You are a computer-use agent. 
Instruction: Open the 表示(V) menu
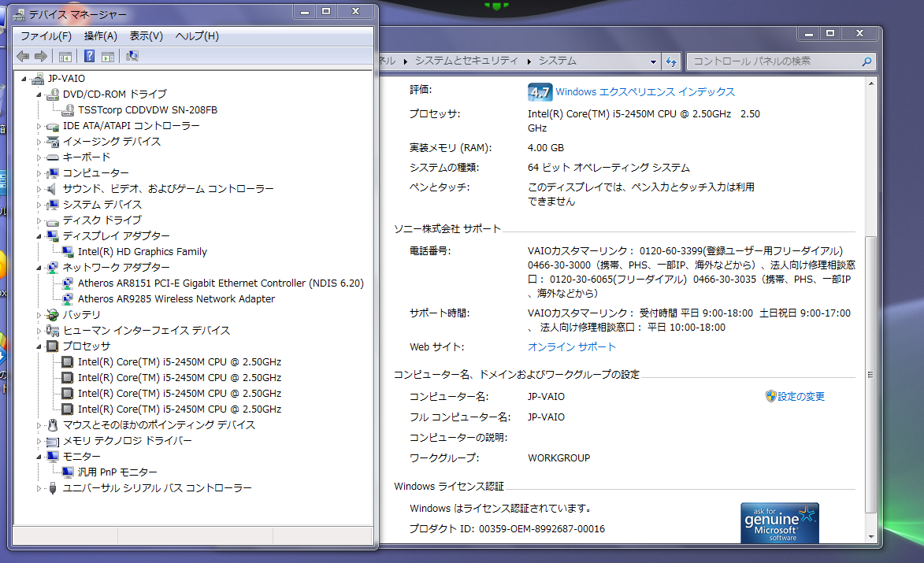point(147,36)
